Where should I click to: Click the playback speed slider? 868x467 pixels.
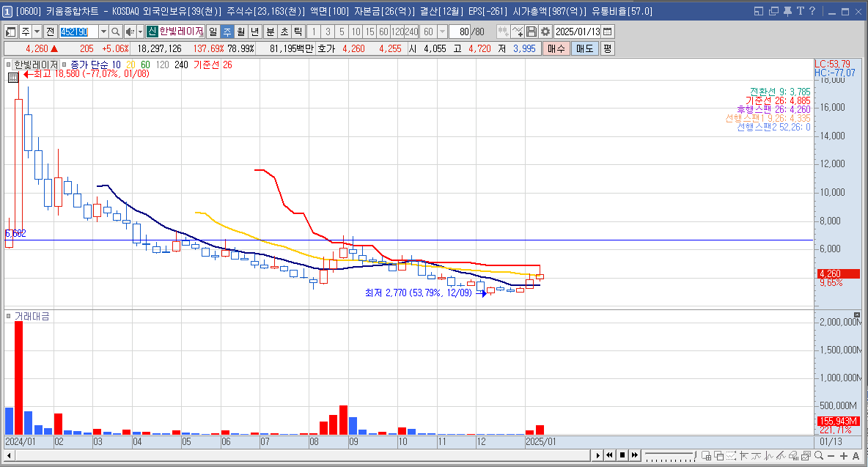coord(670,455)
